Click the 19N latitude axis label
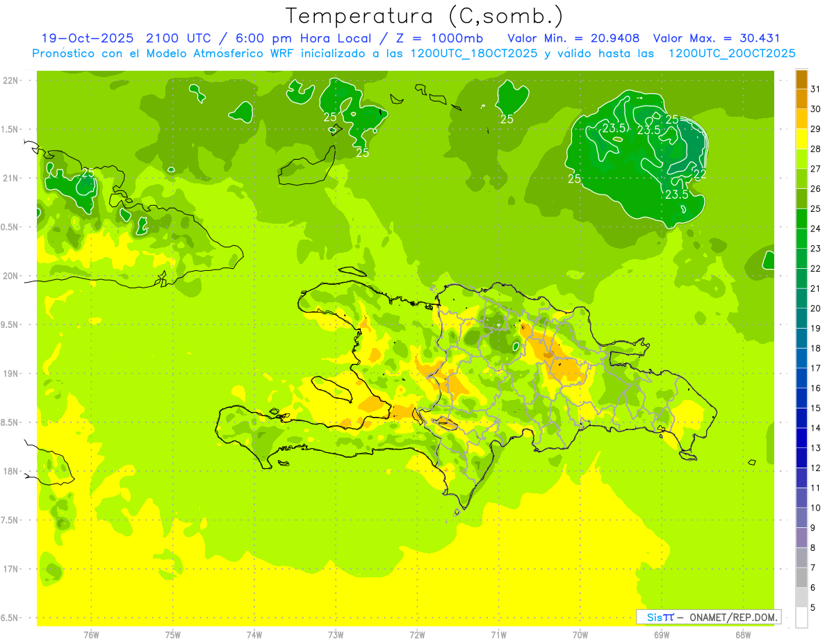This screenshot has height=644, width=834. pos(11,374)
